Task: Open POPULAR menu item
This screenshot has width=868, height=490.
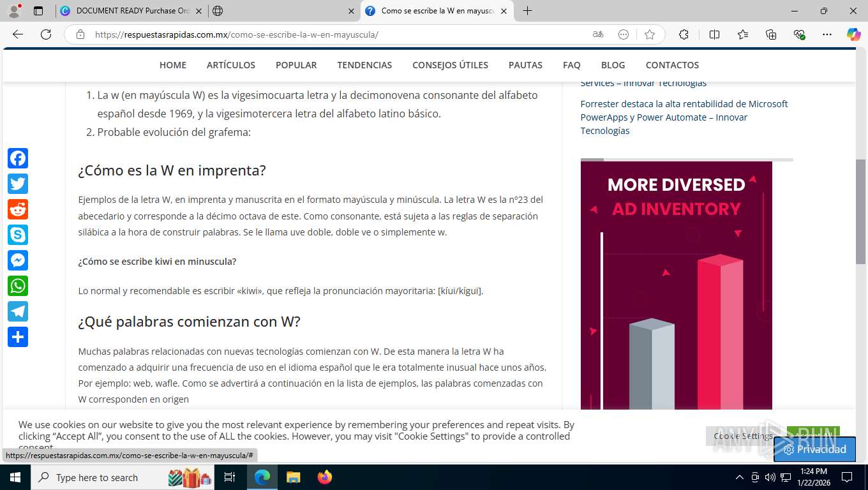Action: [x=296, y=65]
